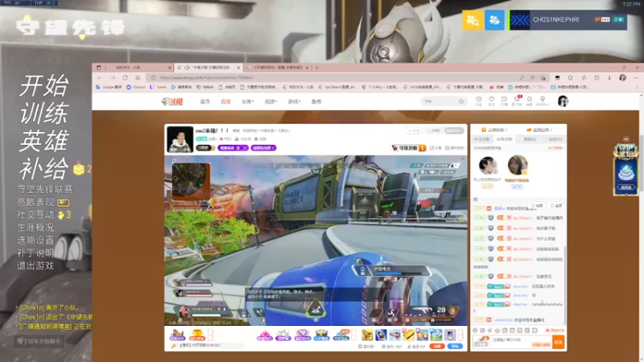Switch to the first browser tab
The width and height of the screenshot is (644, 362).
coord(138,68)
